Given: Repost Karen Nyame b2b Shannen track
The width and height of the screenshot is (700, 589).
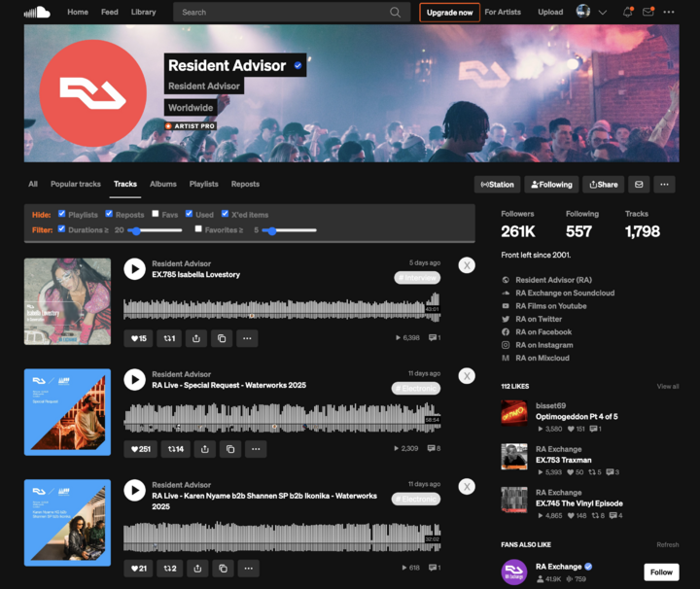Looking at the screenshot, I should (x=170, y=569).
